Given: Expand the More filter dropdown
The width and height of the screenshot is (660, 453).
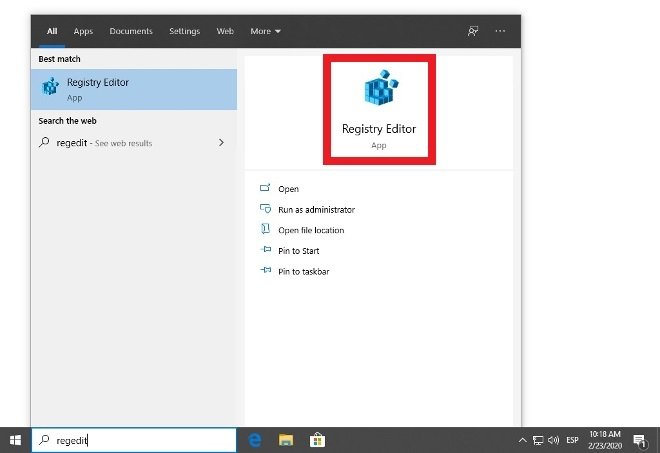Looking at the screenshot, I should tap(265, 31).
